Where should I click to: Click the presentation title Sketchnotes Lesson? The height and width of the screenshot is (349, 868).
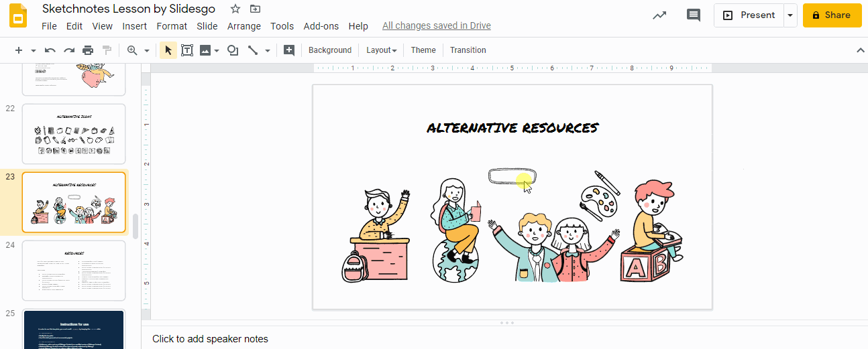(x=129, y=9)
